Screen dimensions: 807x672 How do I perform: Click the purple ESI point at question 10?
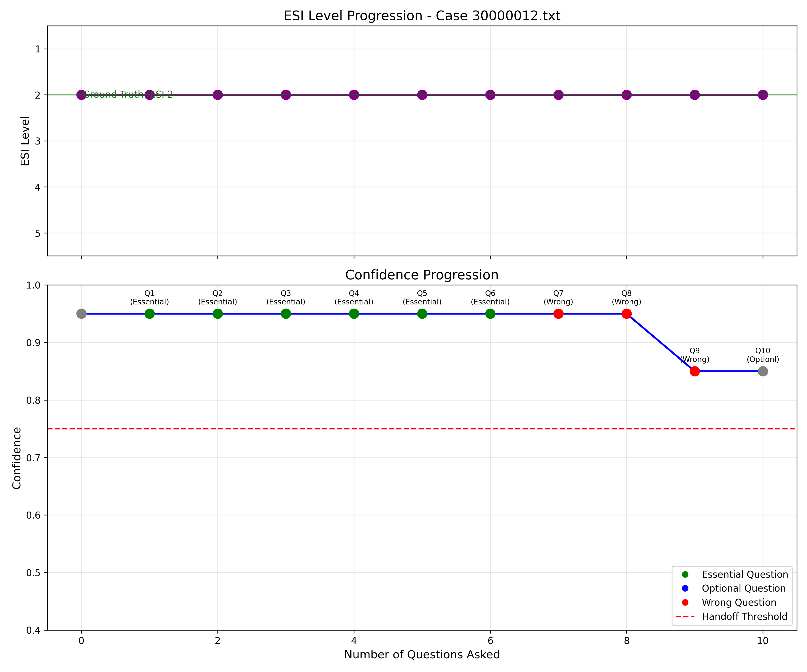[x=763, y=95]
